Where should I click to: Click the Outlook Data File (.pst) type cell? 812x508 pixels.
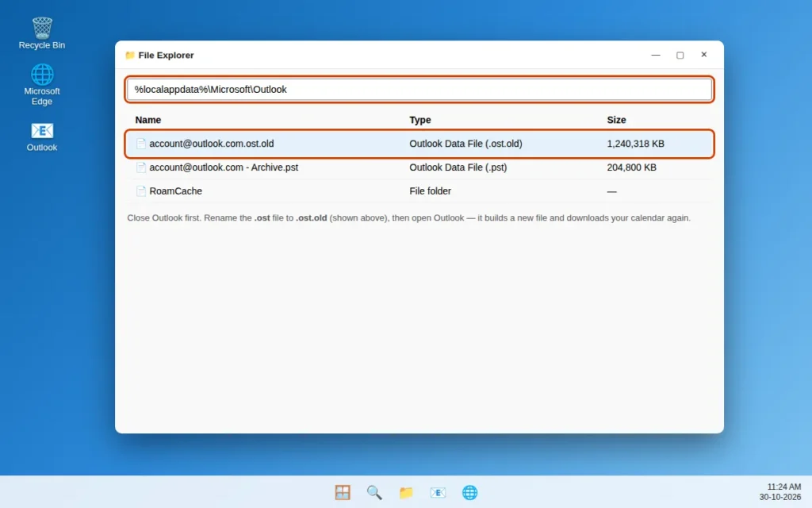pyautogui.click(x=458, y=167)
